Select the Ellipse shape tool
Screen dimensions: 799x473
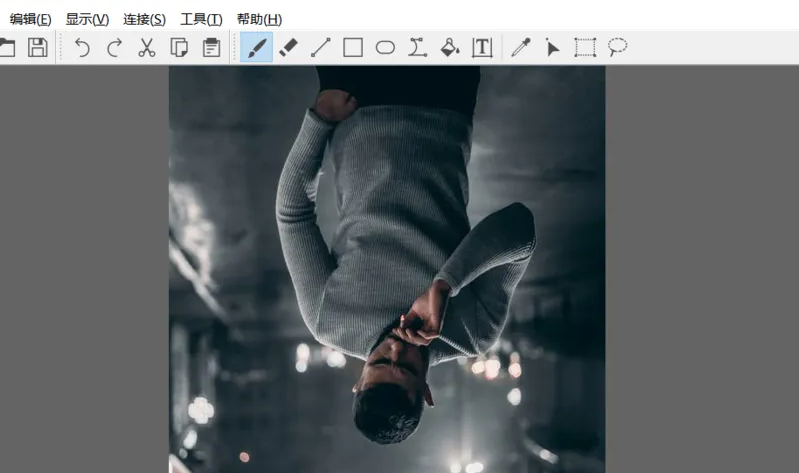pos(385,47)
